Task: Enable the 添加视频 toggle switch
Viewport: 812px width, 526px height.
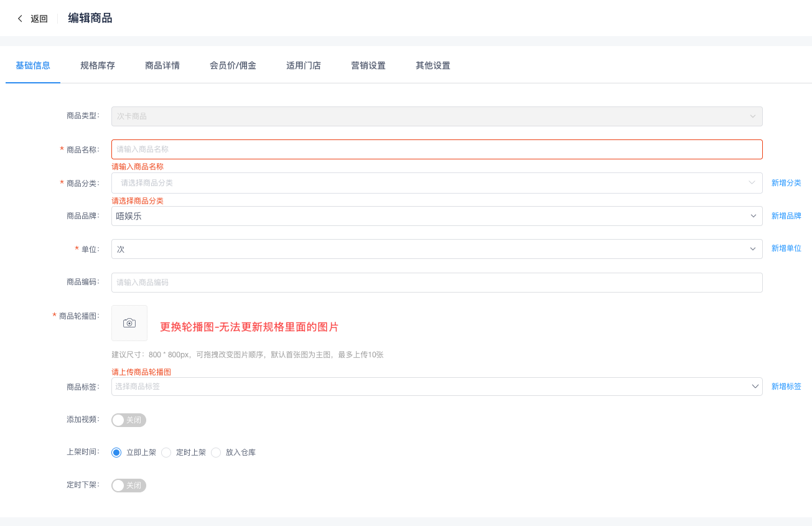Action: click(128, 420)
